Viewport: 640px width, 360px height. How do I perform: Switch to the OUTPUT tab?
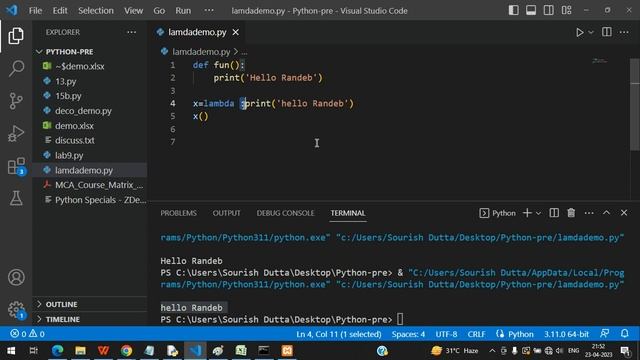[227, 213]
